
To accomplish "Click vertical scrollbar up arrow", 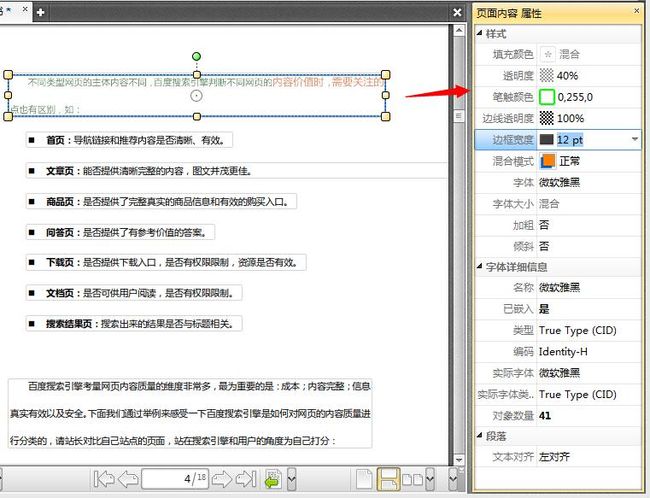I will pos(458,30).
